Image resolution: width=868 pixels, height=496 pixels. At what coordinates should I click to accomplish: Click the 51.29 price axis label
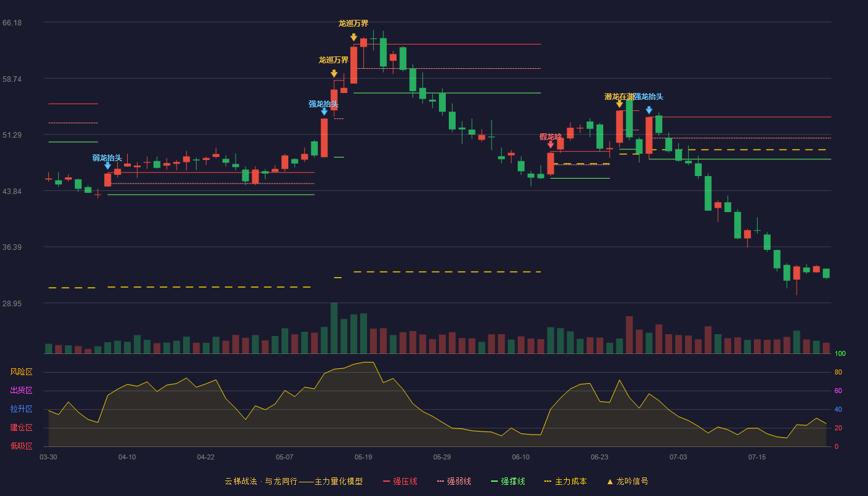pos(12,135)
